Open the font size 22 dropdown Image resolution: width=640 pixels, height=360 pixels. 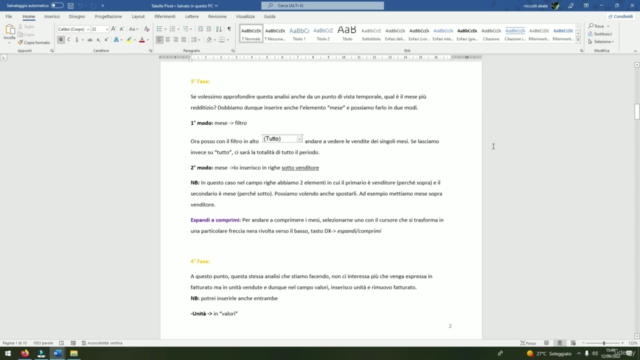tap(107, 29)
